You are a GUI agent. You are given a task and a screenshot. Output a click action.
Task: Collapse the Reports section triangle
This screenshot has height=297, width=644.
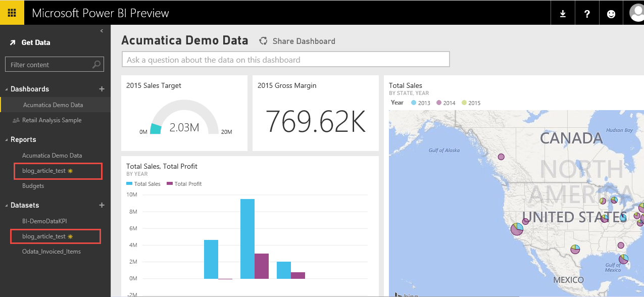click(x=7, y=140)
